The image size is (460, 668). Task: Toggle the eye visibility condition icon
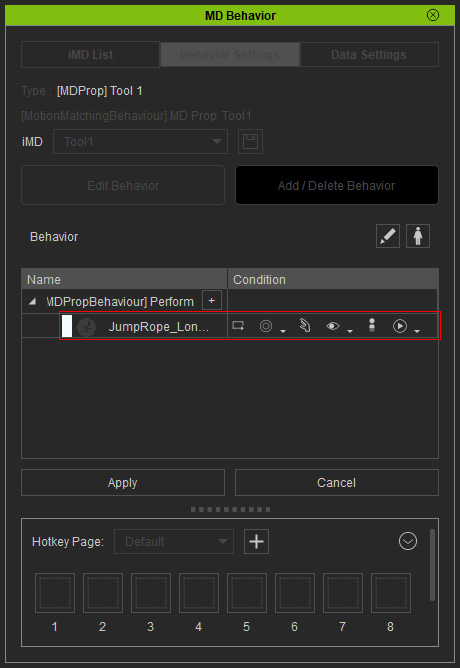[333, 326]
